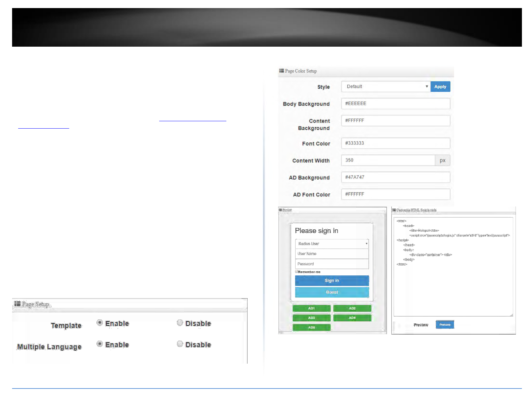Click the Customize HTML Source code header icon
The image size is (532, 411).
point(394,210)
